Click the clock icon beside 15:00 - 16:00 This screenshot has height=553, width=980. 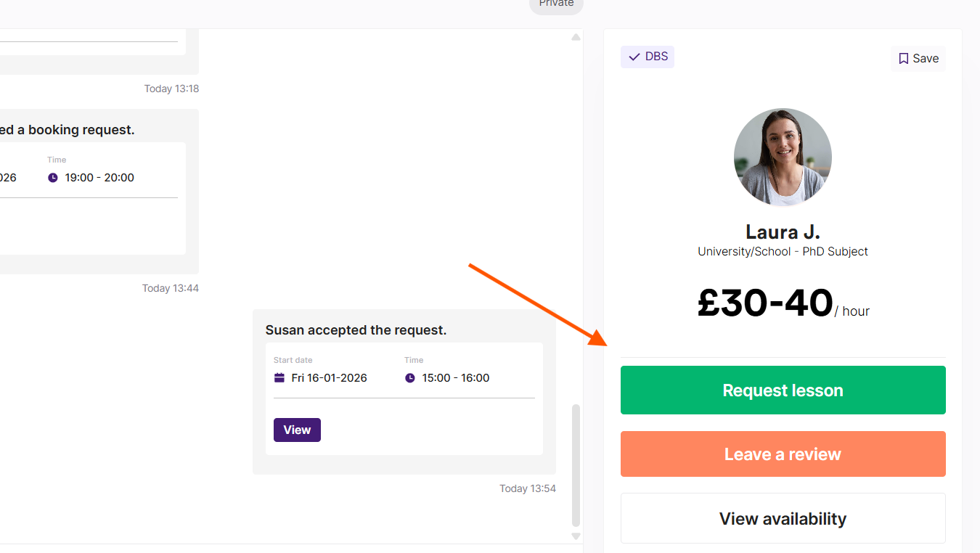(x=410, y=378)
